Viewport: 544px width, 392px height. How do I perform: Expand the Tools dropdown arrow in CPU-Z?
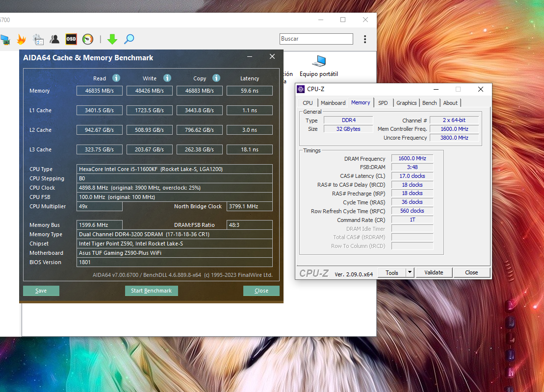pos(410,273)
